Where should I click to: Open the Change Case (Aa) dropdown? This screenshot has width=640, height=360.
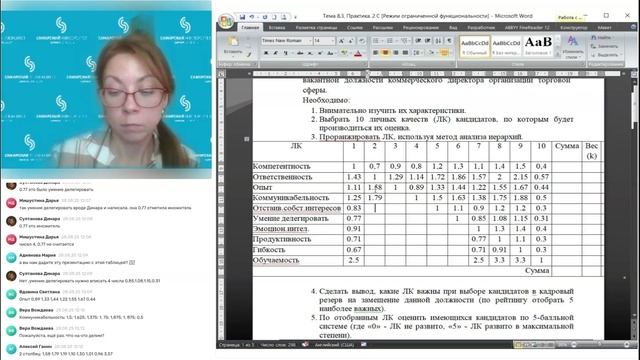[x=331, y=53]
